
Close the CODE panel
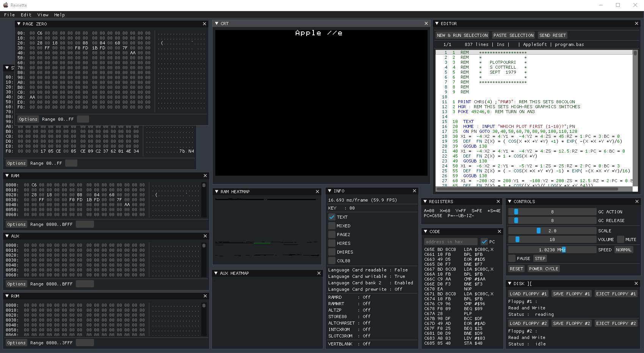[499, 232]
